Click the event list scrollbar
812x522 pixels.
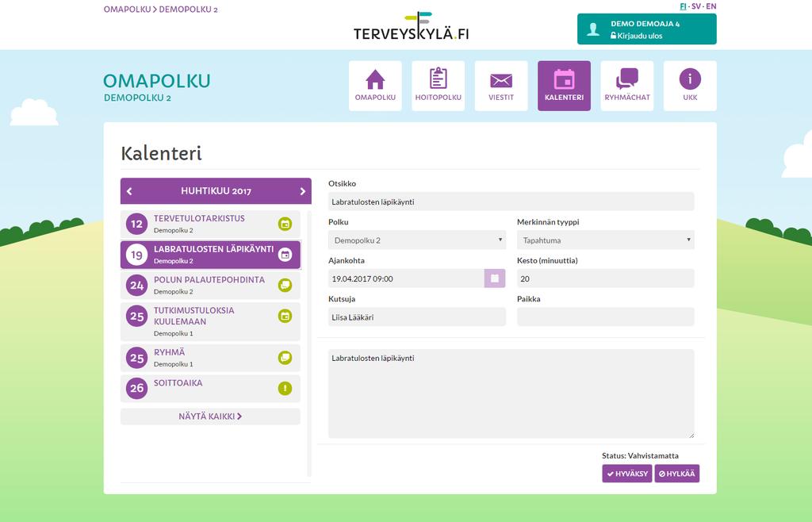(309, 343)
